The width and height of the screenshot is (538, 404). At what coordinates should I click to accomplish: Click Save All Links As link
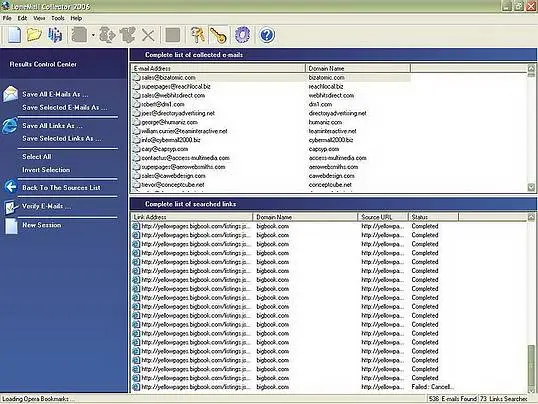52,126
